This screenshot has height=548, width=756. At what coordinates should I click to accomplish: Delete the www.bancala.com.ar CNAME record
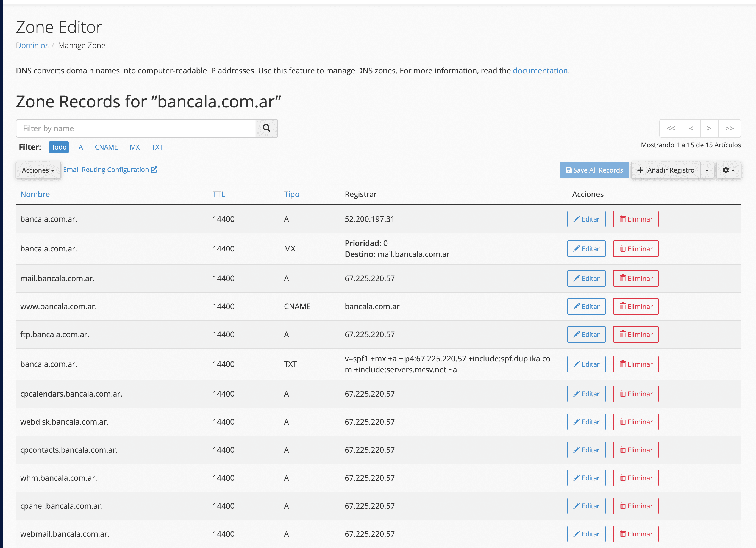point(636,306)
